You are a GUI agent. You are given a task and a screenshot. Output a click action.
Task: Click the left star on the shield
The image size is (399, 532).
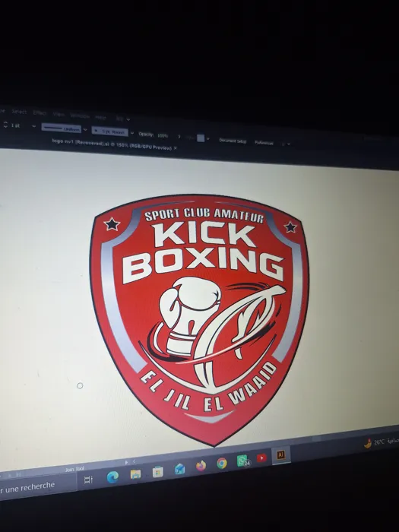click(x=112, y=225)
